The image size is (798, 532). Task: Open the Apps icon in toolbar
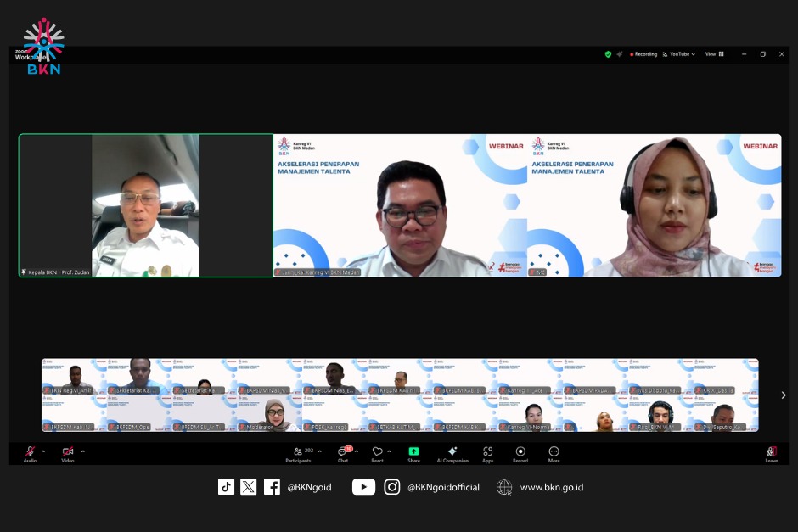tap(488, 453)
